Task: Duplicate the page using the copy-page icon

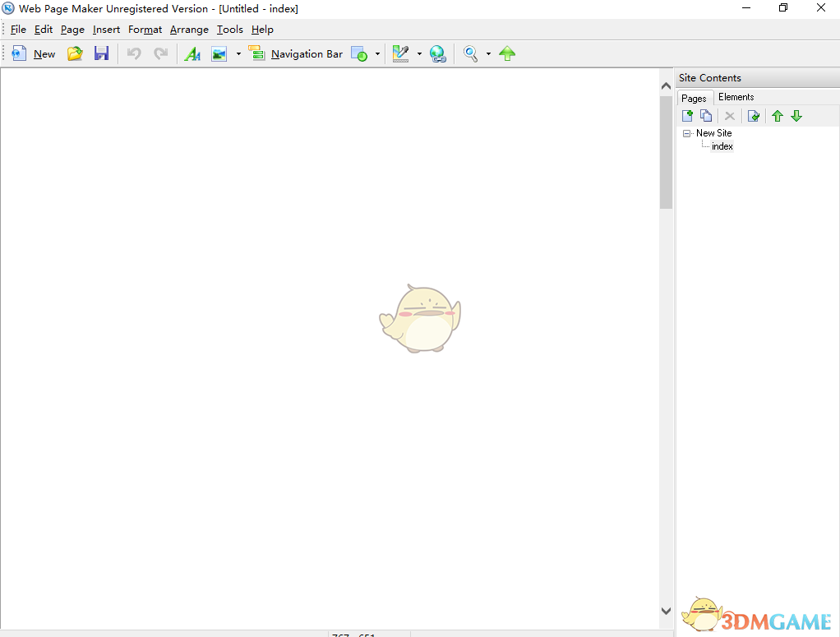Action: pyautogui.click(x=706, y=115)
